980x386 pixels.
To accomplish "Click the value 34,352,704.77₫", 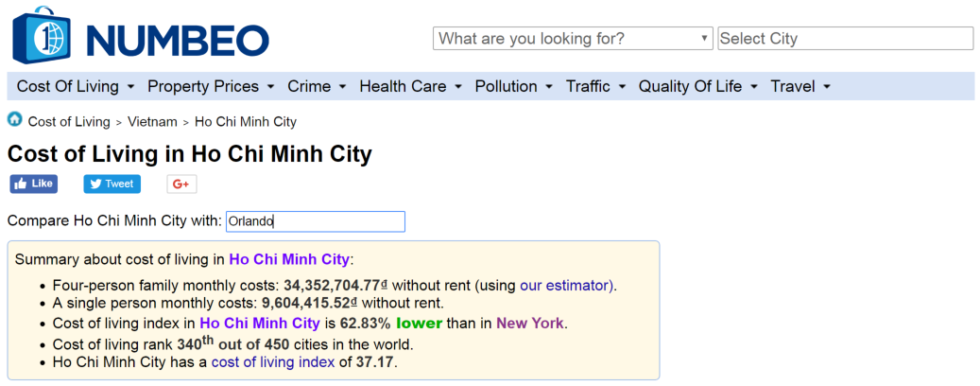I will 335,286.
